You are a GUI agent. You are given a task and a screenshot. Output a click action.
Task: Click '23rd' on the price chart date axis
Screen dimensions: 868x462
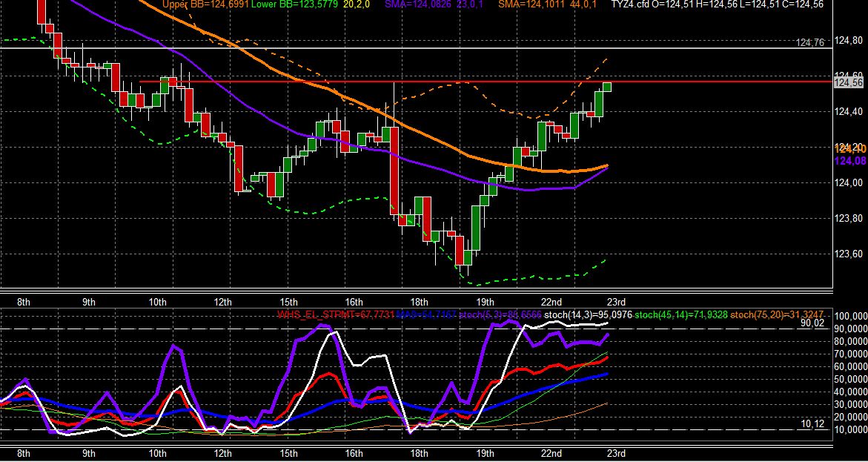coord(616,302)
